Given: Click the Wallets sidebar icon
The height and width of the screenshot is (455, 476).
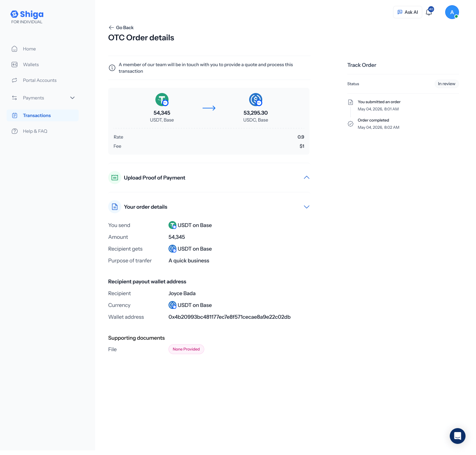Looking at the screenshot, I should (x=14, y=65).
